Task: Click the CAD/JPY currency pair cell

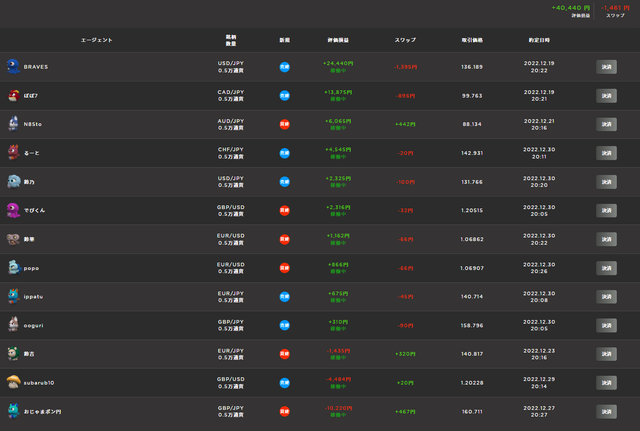Action: [x=231, y=96]
